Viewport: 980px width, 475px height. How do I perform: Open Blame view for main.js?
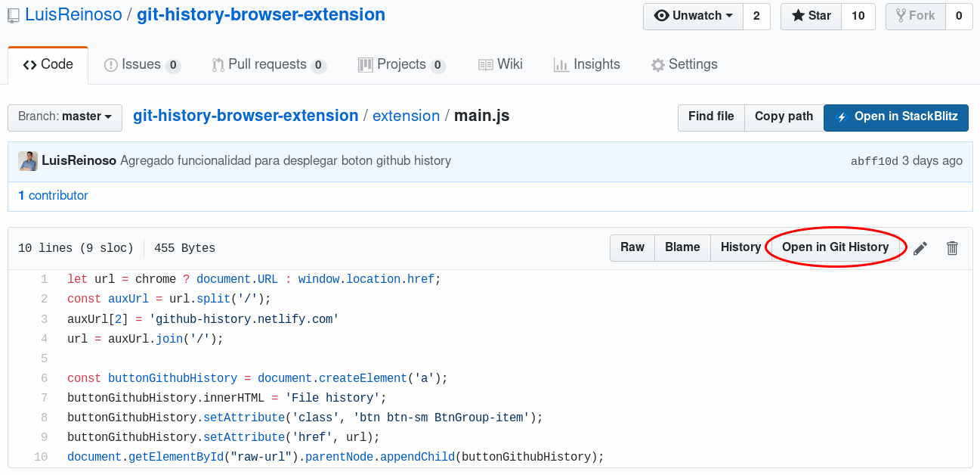[x=682, y=247]
